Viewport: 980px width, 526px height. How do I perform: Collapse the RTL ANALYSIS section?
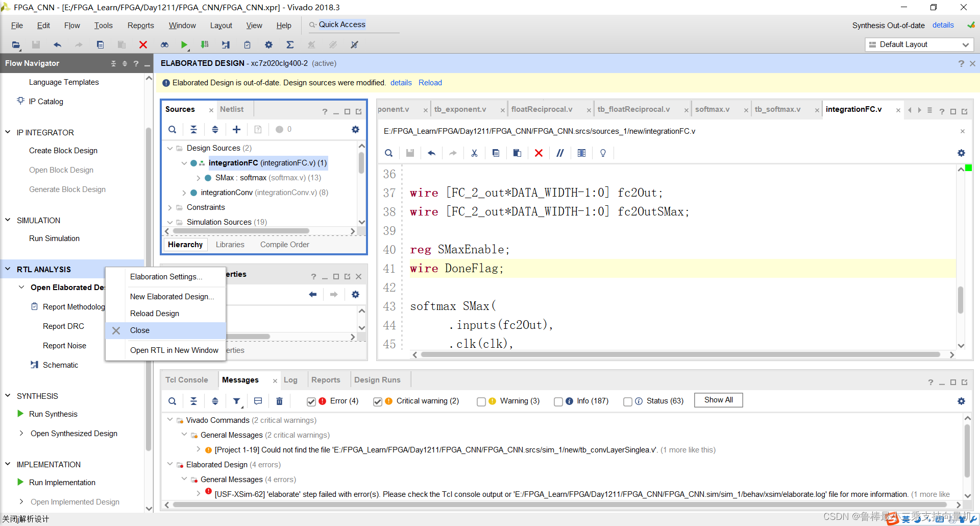coord(8,269)
